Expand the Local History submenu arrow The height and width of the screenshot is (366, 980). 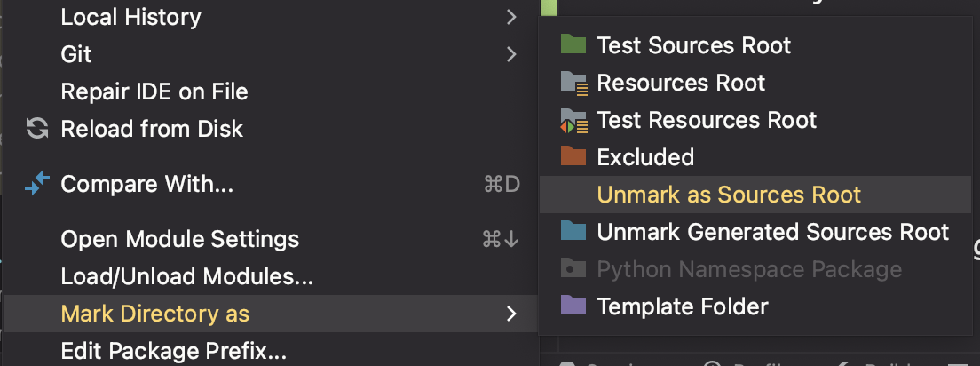(x=511, y=17)
